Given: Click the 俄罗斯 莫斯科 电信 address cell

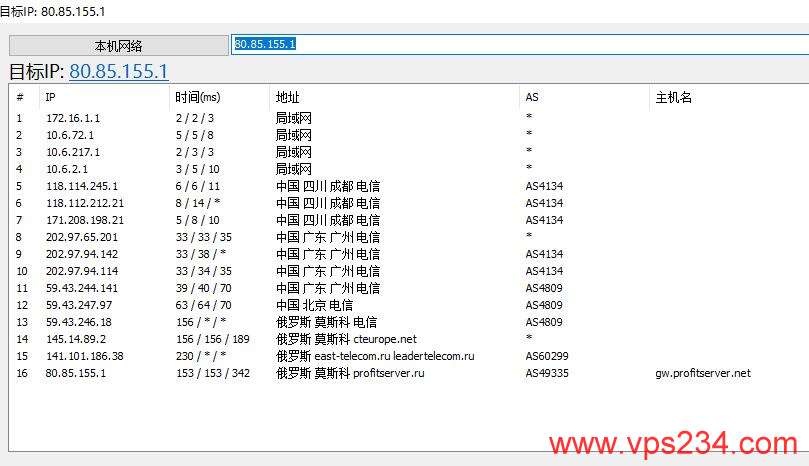Looking at the screenshot, I should click(x=327, y=322).
